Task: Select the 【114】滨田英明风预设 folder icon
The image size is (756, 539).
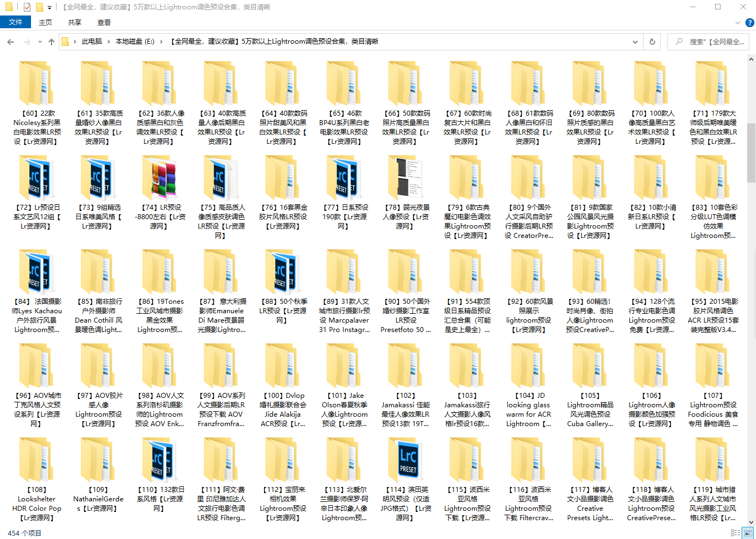Action: (405, 460)
